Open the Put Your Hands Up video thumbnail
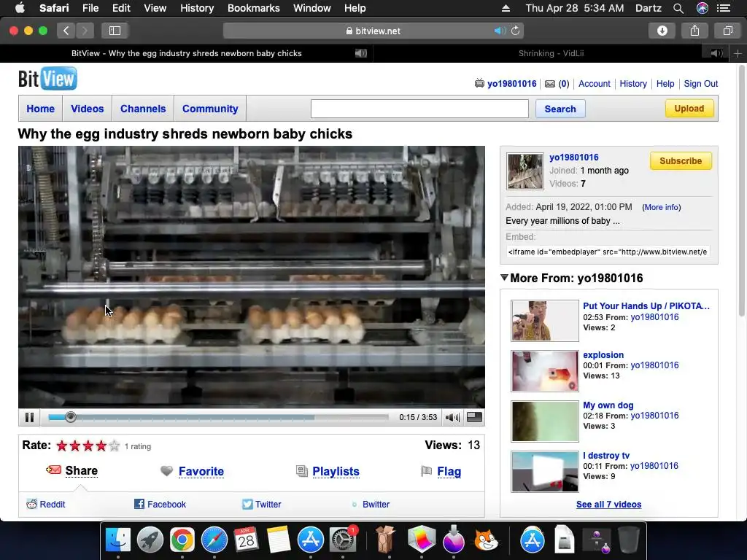747x560 pixels. click(545, 321)
